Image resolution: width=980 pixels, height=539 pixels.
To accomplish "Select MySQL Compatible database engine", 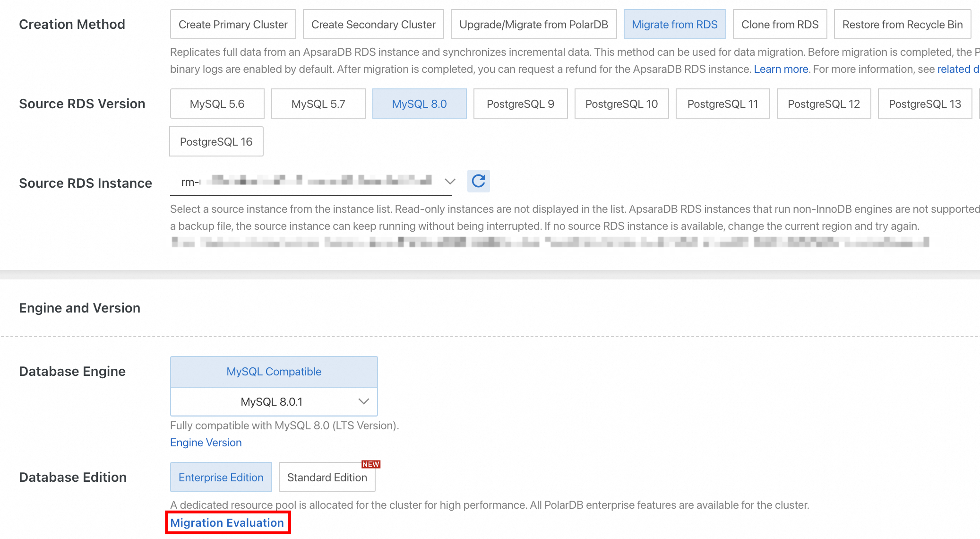I will point(274,372).
